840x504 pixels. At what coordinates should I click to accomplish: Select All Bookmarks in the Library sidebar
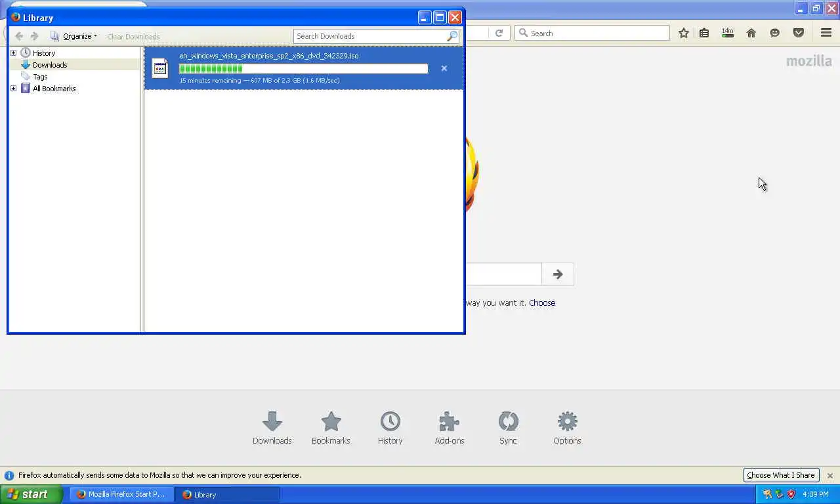tap(54, 89)
